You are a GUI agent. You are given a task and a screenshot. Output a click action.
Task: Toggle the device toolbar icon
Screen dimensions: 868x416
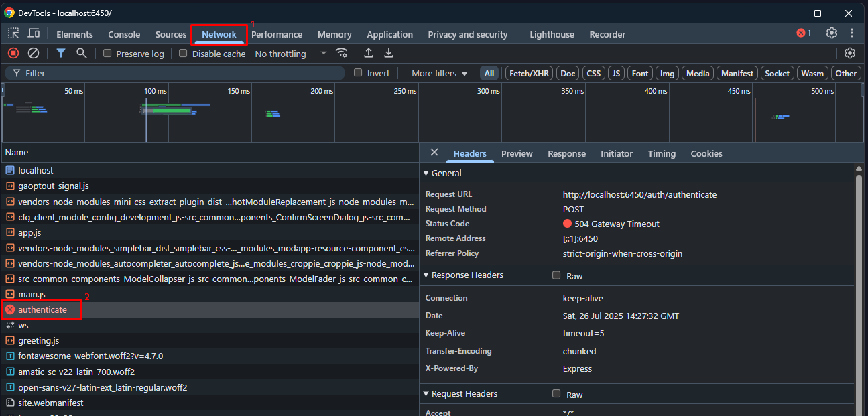point(34,33)
